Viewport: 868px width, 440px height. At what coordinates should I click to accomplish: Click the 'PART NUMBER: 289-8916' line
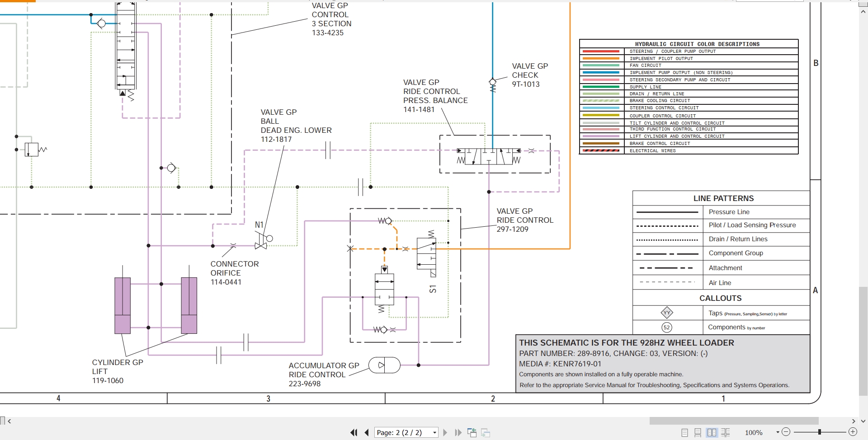tap(613, 353)
